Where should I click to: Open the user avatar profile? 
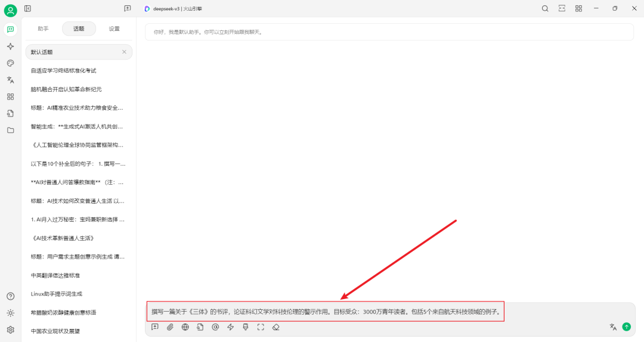click(10, 10)
